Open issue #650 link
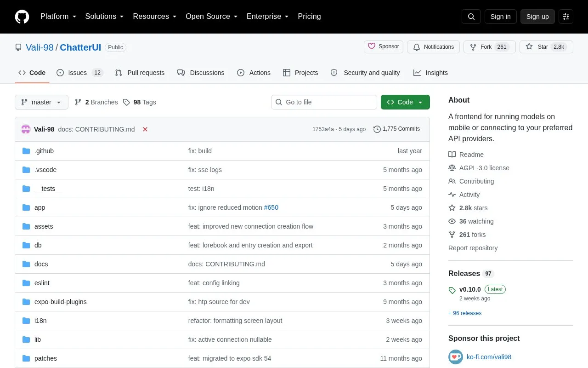The height and width of the screenshot is (368, 588). click(x=271, y=207)
